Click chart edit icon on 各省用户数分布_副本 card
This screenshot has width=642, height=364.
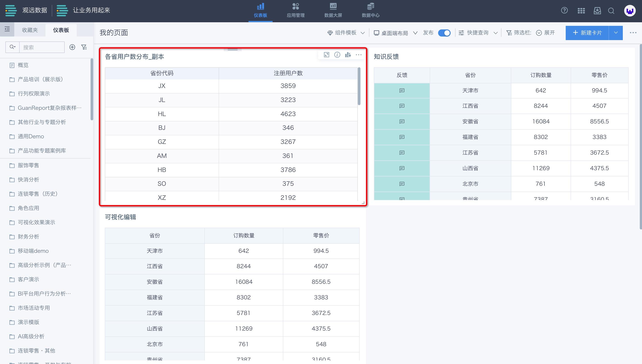pyautogui.click(x=348, y=55)
